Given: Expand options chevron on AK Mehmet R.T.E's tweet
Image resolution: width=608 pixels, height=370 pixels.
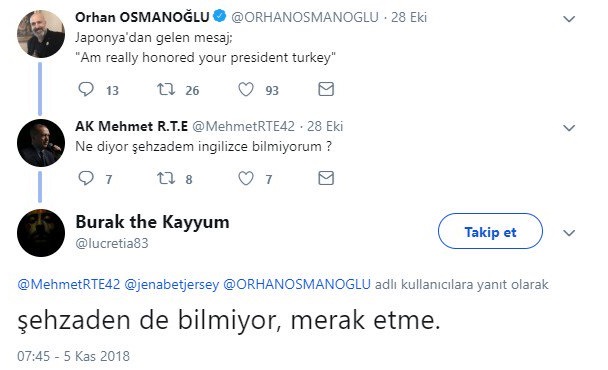Looking at the screenshot, I should 569,128.
